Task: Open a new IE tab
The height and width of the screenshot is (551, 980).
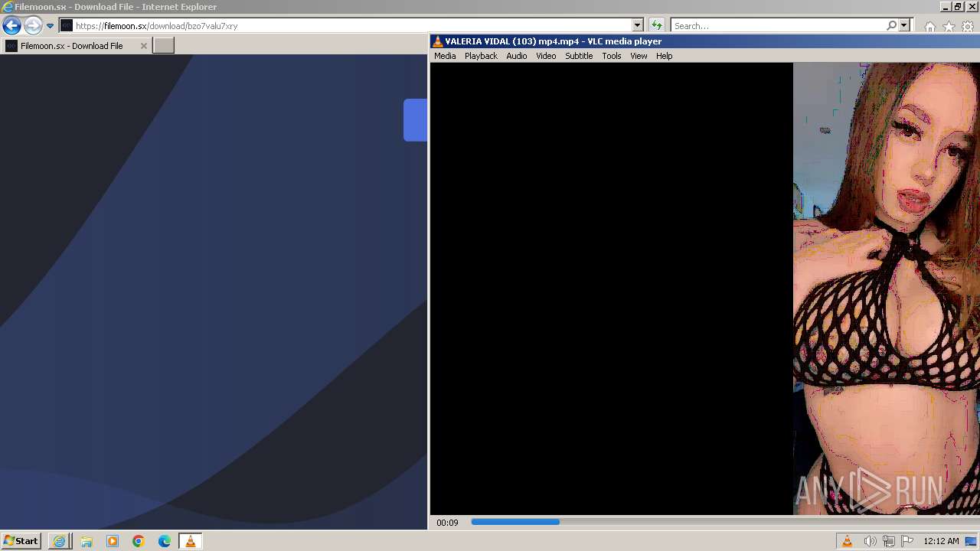Action: [164, 46]
